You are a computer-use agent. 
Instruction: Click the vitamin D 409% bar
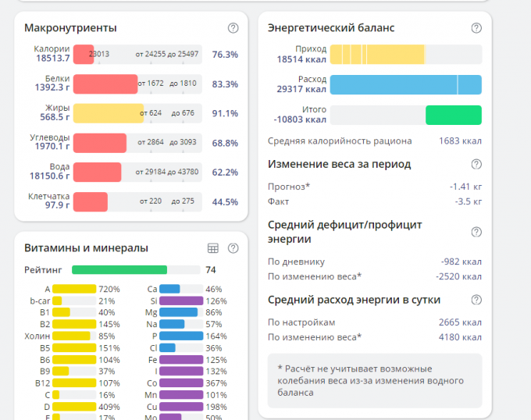[x=74, y=407]
